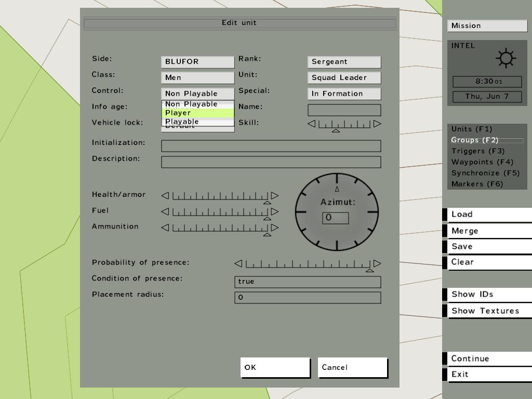The width and height of the screenshot is (532, 399).
Task: Decrease Probability of presence with left arrow
Action: pos(238,263)
